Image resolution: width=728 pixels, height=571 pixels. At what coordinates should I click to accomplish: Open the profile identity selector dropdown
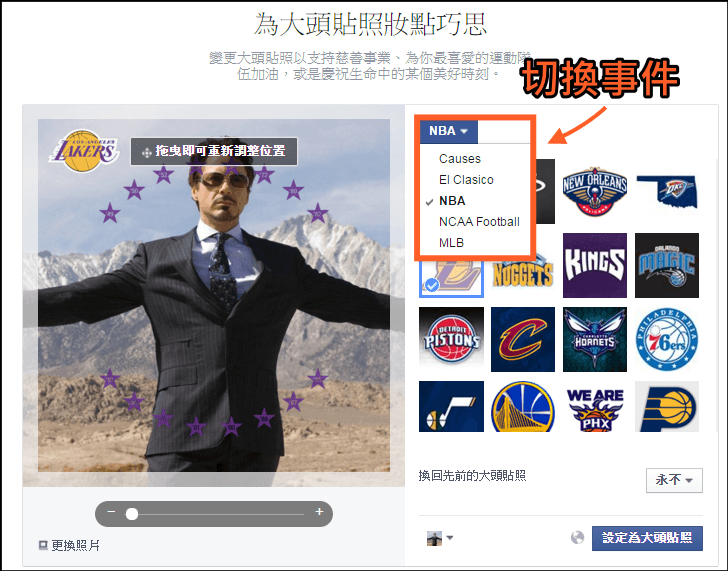click(x=440, y=539)
